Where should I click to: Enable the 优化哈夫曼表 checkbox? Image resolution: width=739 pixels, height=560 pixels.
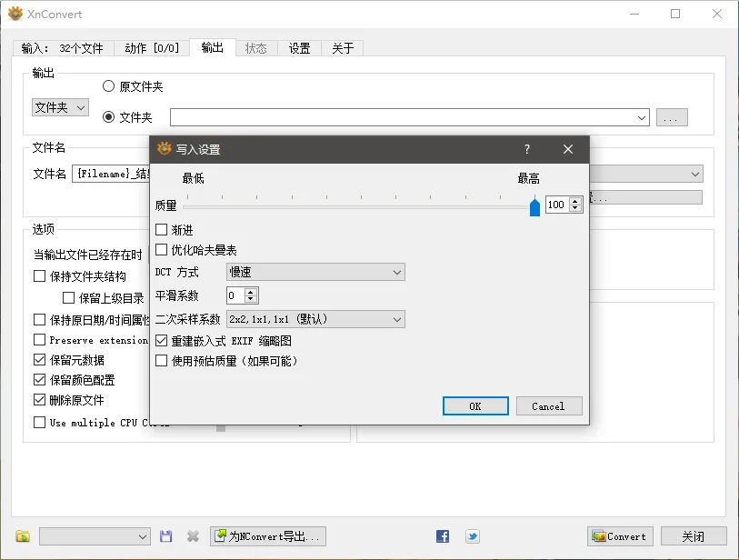tap(161, 250)
